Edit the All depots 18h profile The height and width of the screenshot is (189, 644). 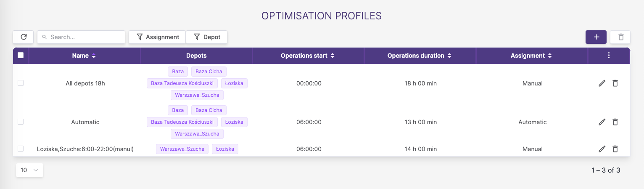(x=602, y=83)
